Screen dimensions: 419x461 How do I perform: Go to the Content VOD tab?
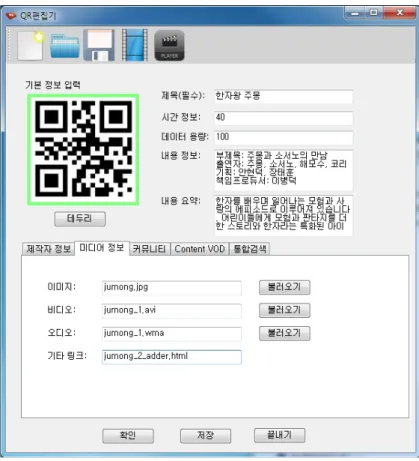pyautogui.click(x=200, y=249)
